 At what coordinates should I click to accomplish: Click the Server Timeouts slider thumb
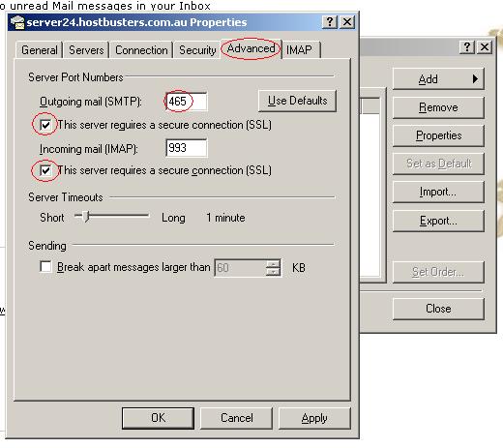85,217
